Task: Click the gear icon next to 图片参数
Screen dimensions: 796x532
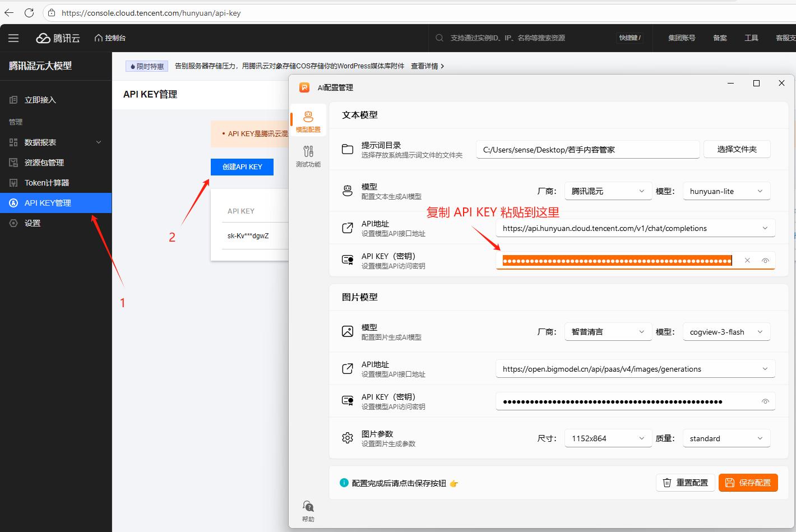Action: click(347, 438)
